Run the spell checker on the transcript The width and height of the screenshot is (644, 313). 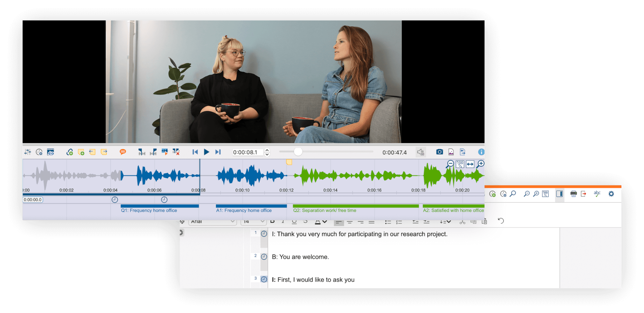click(597, 193)
